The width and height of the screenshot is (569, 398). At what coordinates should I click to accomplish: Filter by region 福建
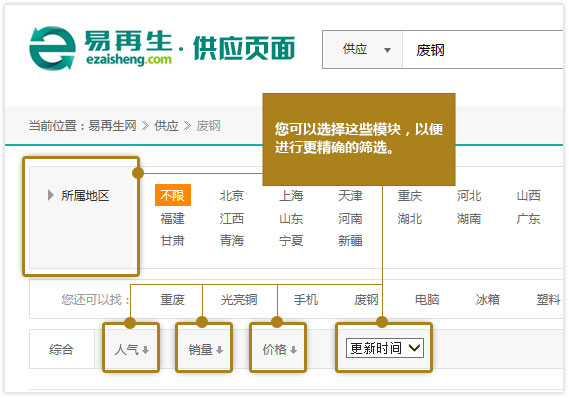click(x=172, y=218)
